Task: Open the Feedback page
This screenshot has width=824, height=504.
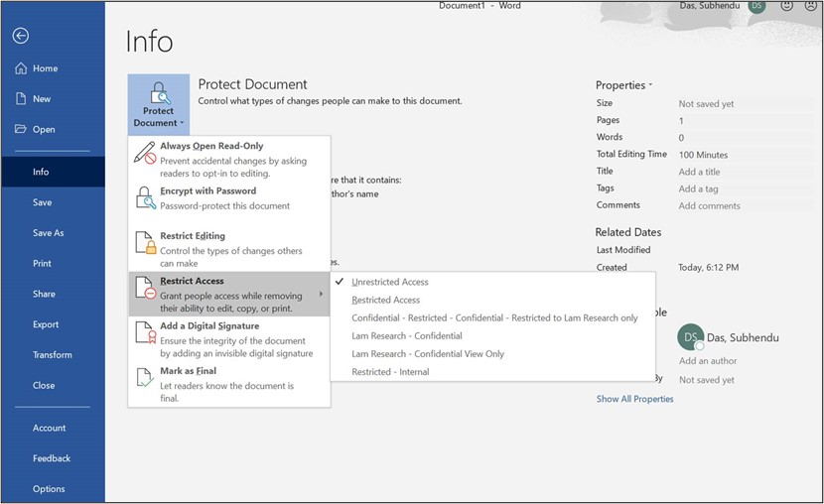Action: tap(53, 458)
